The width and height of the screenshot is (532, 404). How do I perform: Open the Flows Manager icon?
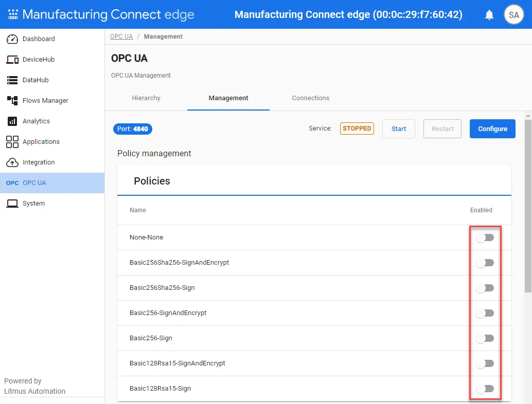point(12,101)
